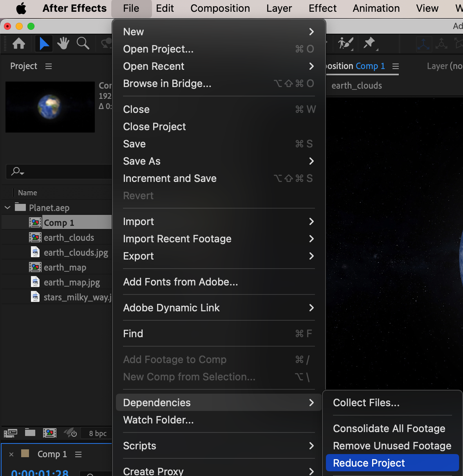Click the Comp 1 label color swatch
The image size is (463, 476).
[25, 454]
